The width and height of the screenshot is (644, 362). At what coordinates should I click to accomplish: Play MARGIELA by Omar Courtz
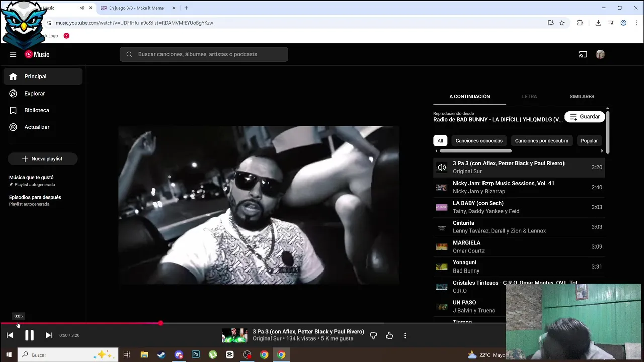point(519,247)
